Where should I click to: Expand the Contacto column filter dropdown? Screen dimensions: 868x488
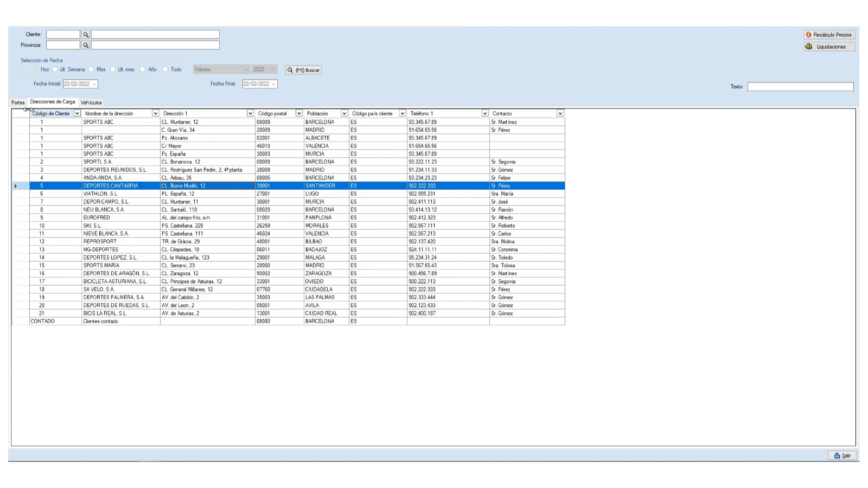point(560,113)
